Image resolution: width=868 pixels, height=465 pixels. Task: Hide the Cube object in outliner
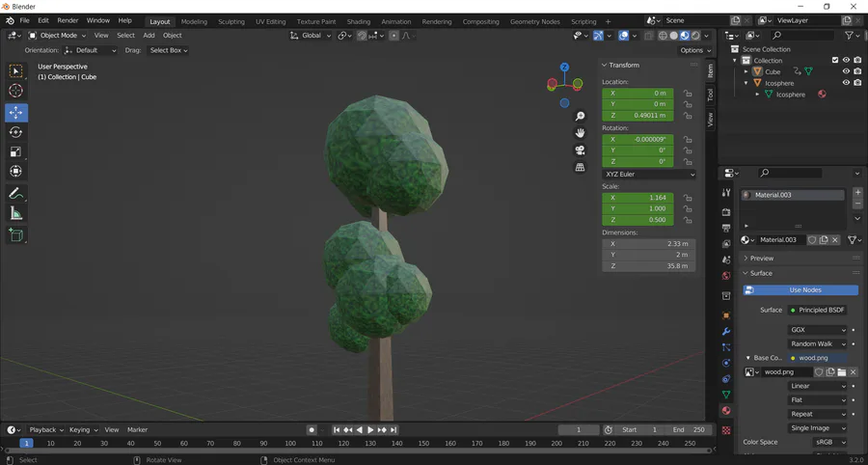click(x=846, y=71)
